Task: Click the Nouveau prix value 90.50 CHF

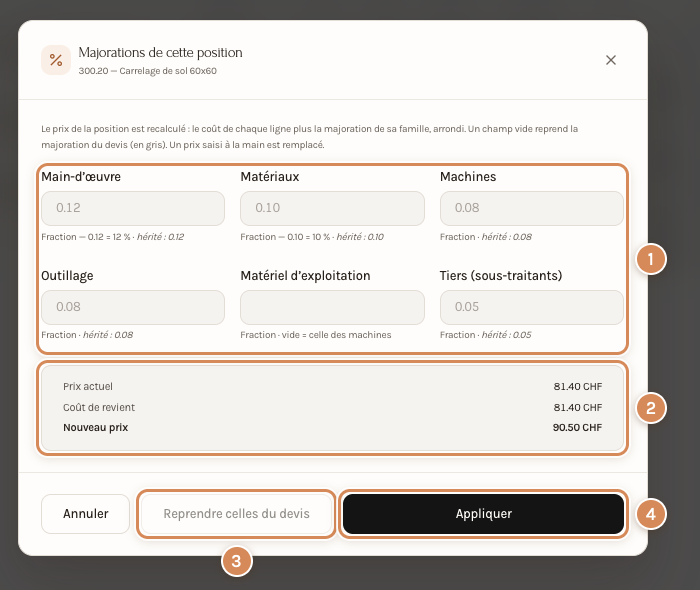Action: click(577, 428)
